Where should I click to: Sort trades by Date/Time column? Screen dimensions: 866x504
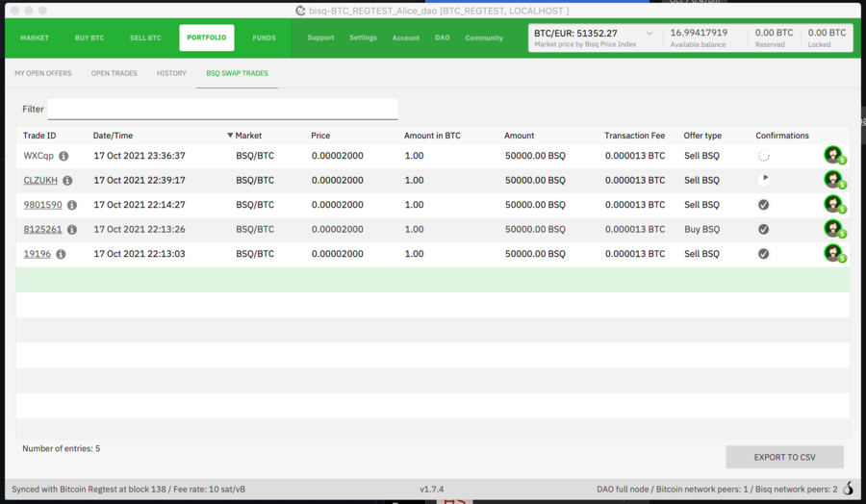pos(113,136)
